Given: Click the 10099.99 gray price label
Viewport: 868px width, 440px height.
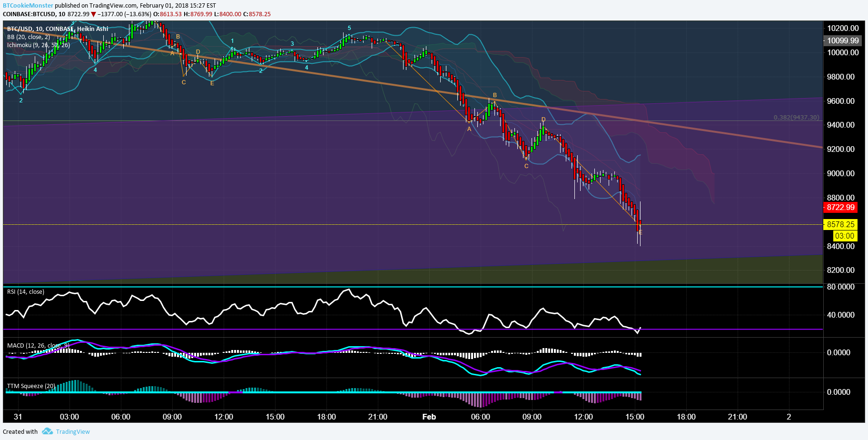Looking at the screenshot, I should (842, 40).
